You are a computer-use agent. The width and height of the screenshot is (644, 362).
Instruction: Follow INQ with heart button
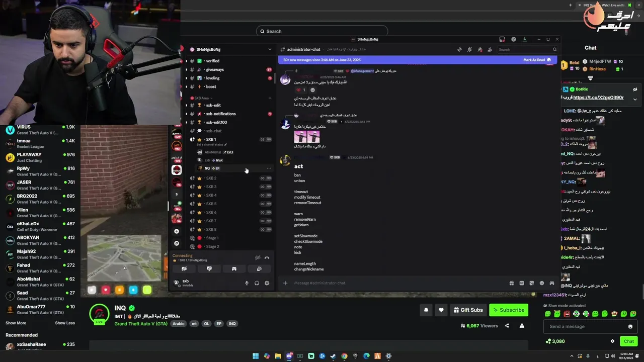[441, 310]
